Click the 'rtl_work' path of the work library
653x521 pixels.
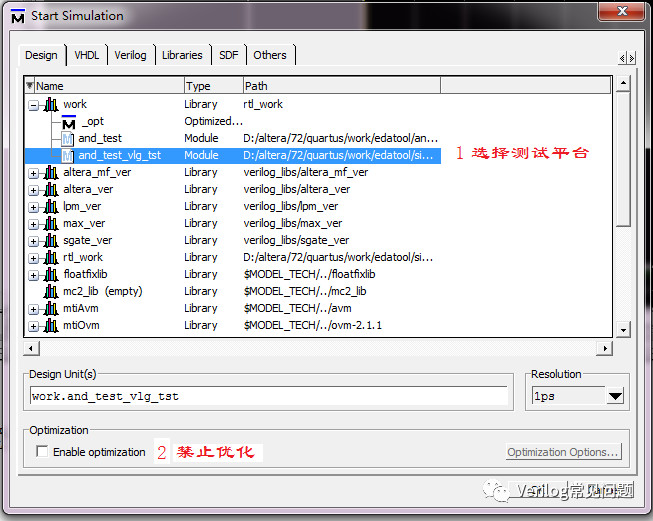[x=263, y=104]
